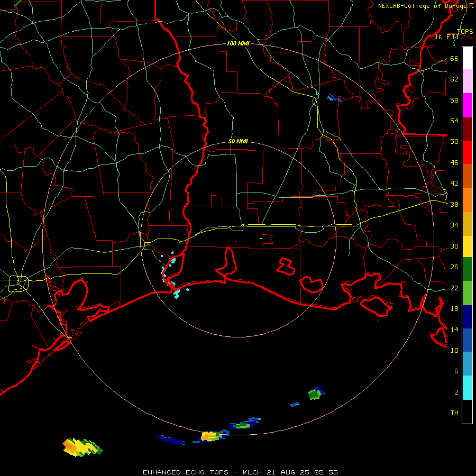Click the "26" legend value
Viewport: 476px width, 476px height.
tap(454, 267)
